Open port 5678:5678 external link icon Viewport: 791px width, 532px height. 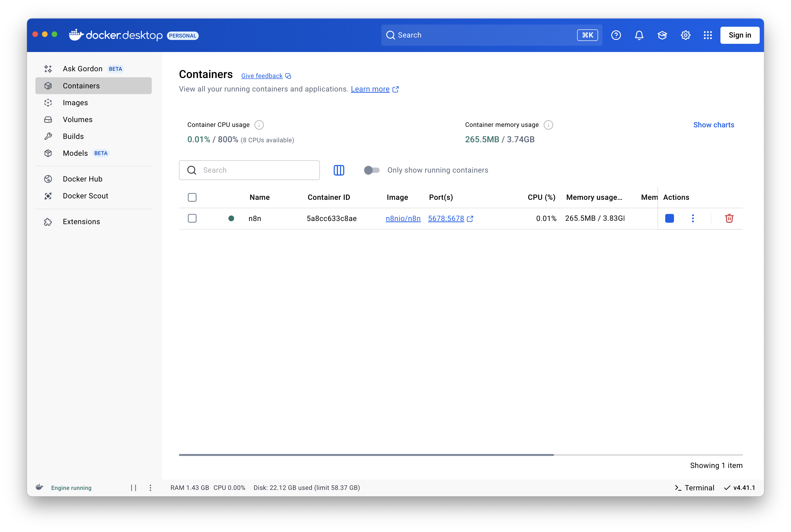(470, 219)
